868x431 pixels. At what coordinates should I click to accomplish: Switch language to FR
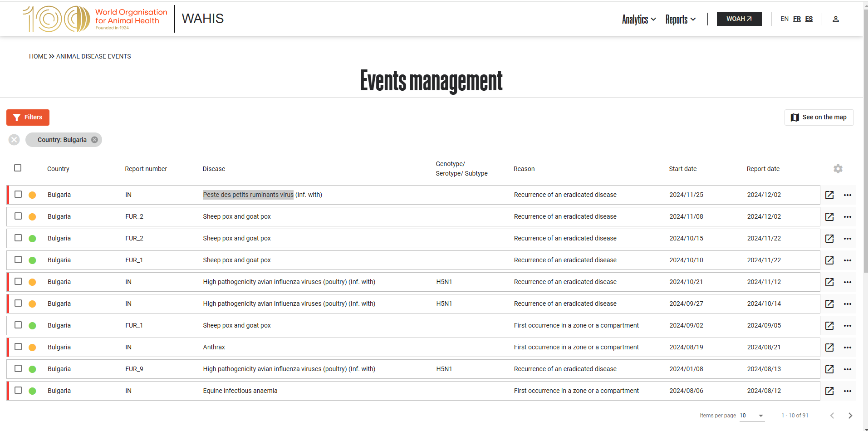(797, 19)
